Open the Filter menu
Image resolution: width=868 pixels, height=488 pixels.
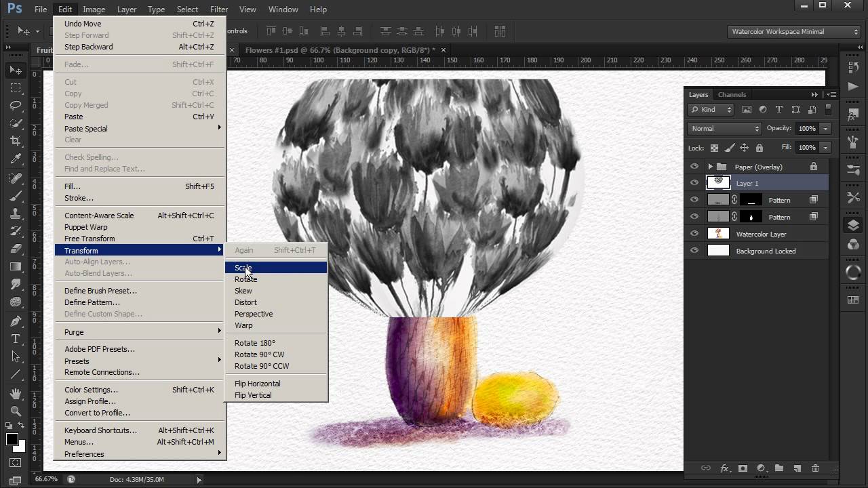(x=219, y=9)
